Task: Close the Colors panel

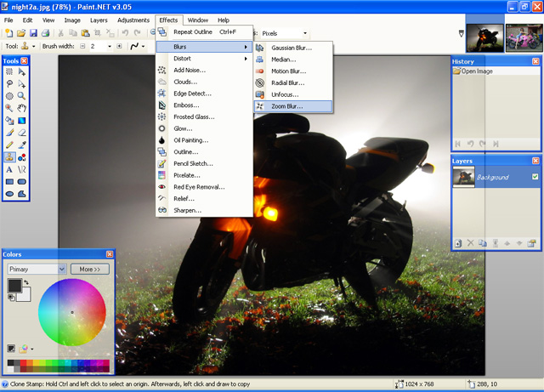Action: click(x=110, y=254)
